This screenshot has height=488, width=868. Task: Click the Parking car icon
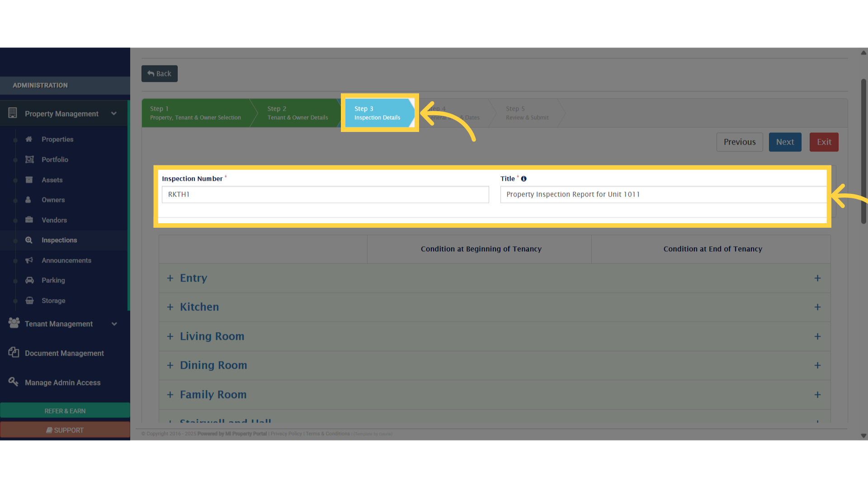click(29, 280)
